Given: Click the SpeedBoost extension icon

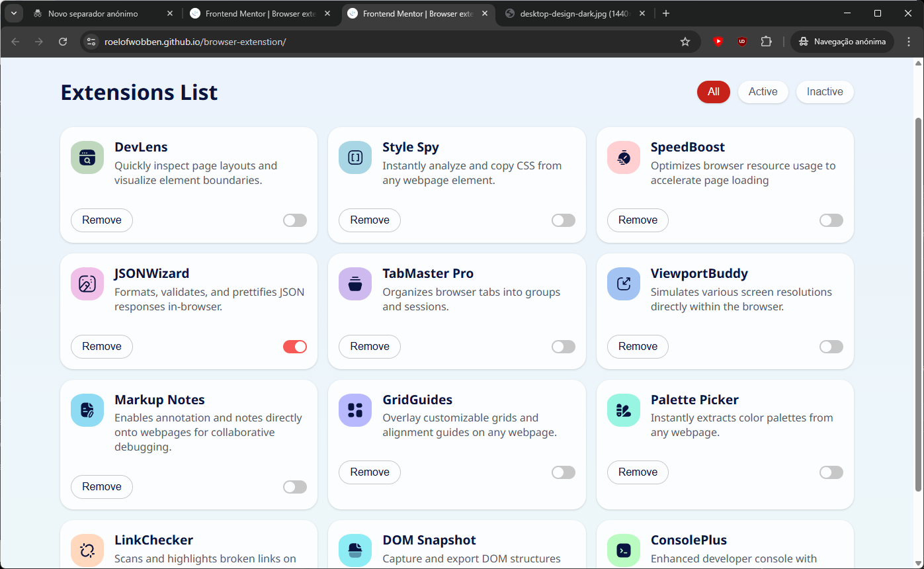Looking at the screenshot, I should [x=624, y=157].
